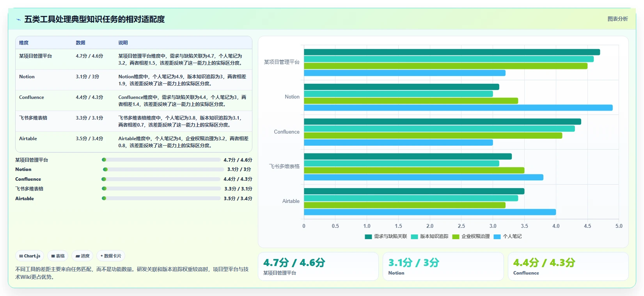
Task: Click the 飞书多维表格 chart axis label
Action: click(x=284, y=166)
